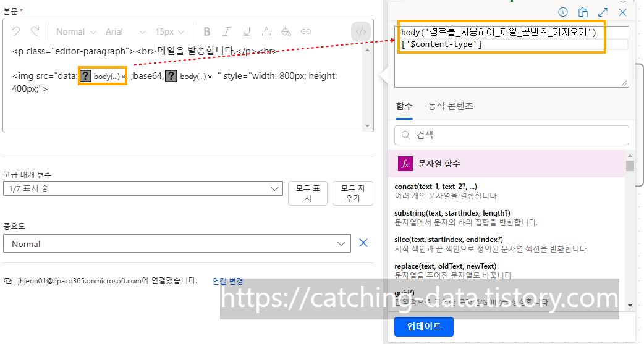
Task: Open the info icon in expression panel
Action: click(x=562, y=12)
